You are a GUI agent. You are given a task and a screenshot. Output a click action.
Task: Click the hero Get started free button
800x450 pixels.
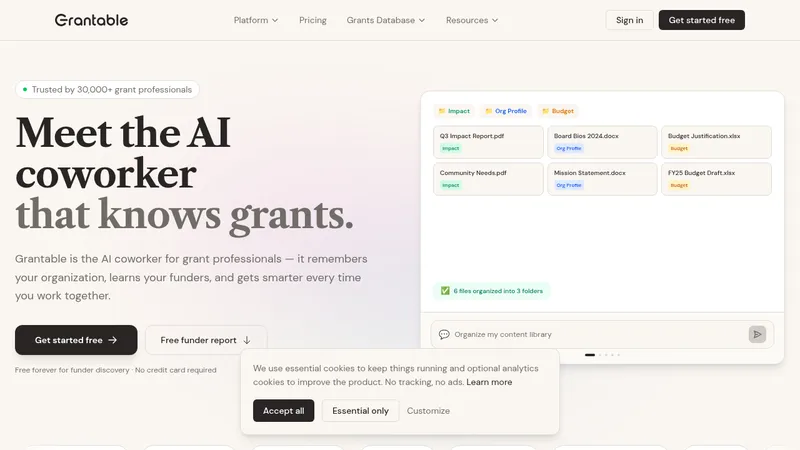pos(76,340)
